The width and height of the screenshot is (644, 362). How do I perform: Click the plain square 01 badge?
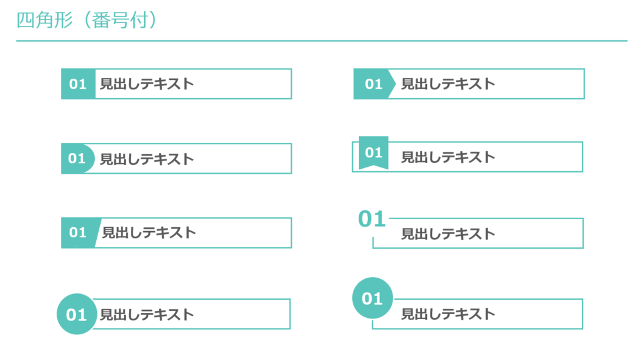coord(78,84)
